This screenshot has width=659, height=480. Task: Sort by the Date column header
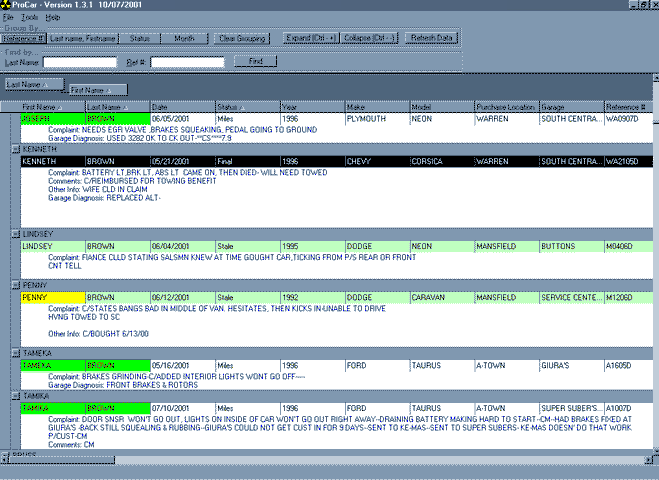(182, 106)
